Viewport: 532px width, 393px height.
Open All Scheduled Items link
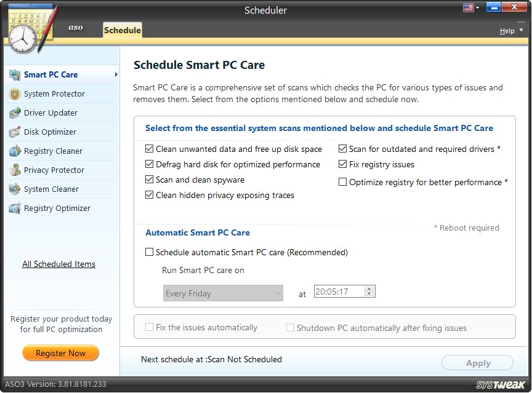click(x=58, y=264)
